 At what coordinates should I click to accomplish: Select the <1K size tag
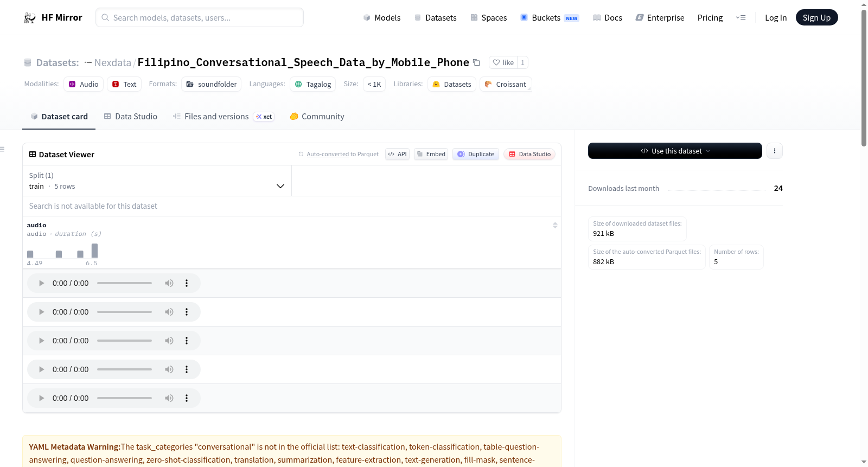[374, 84]
